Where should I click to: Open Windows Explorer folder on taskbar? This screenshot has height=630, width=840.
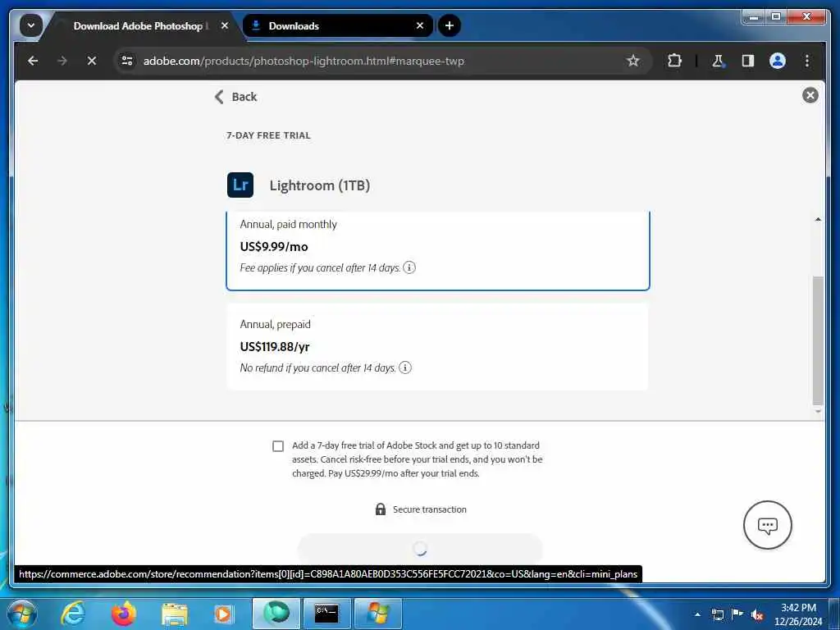tap(174, 614)
